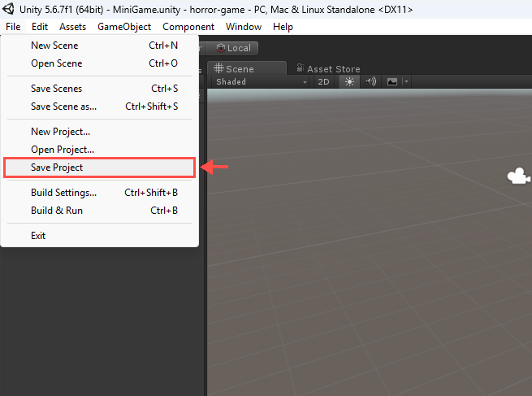Select Save Scene as... entry
The width and height of the screenshot is (532, 396).
tap(99, 107)
